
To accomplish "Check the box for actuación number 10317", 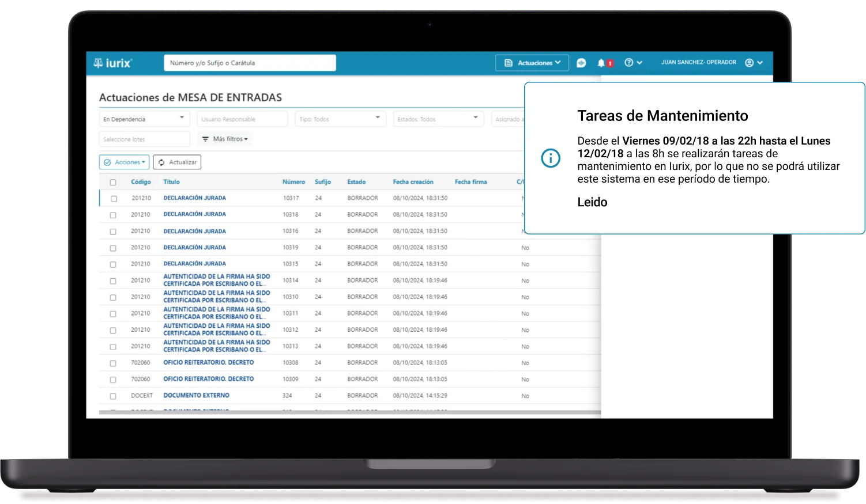I will [x=114, y=199].
